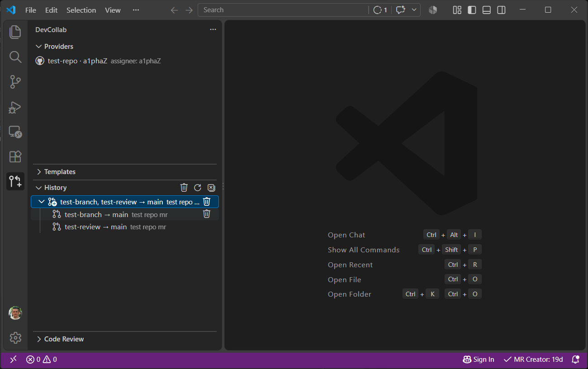
Task: Open notifications bell in status bar
Action: [x=576, y=360]
